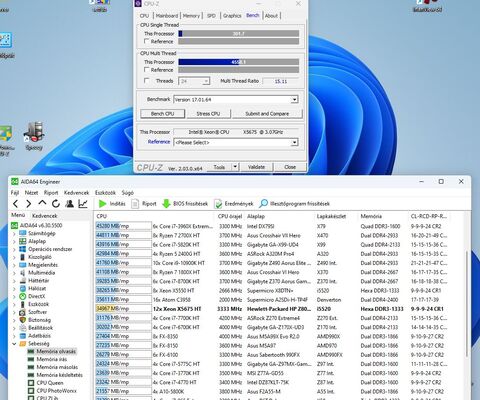Collapse the Sebesség tree node

(14, 344)
